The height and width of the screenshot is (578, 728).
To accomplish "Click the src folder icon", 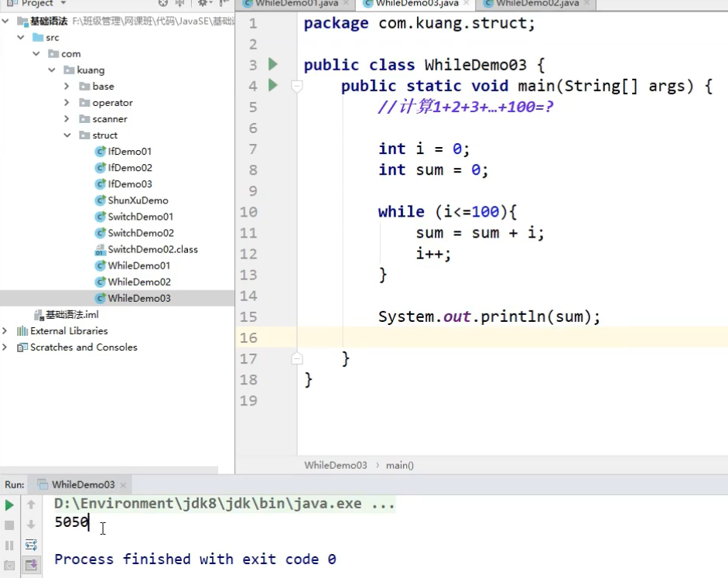I will click(38, 38).
